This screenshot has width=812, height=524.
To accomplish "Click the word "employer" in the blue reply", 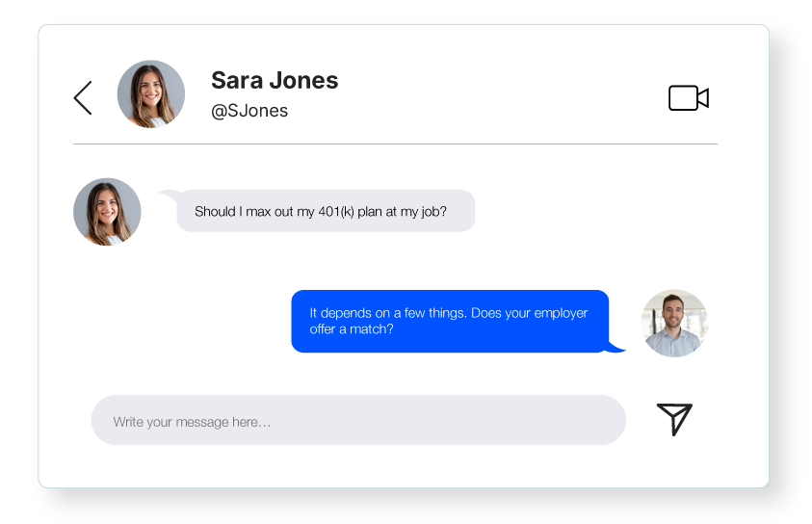I will 561,313.
